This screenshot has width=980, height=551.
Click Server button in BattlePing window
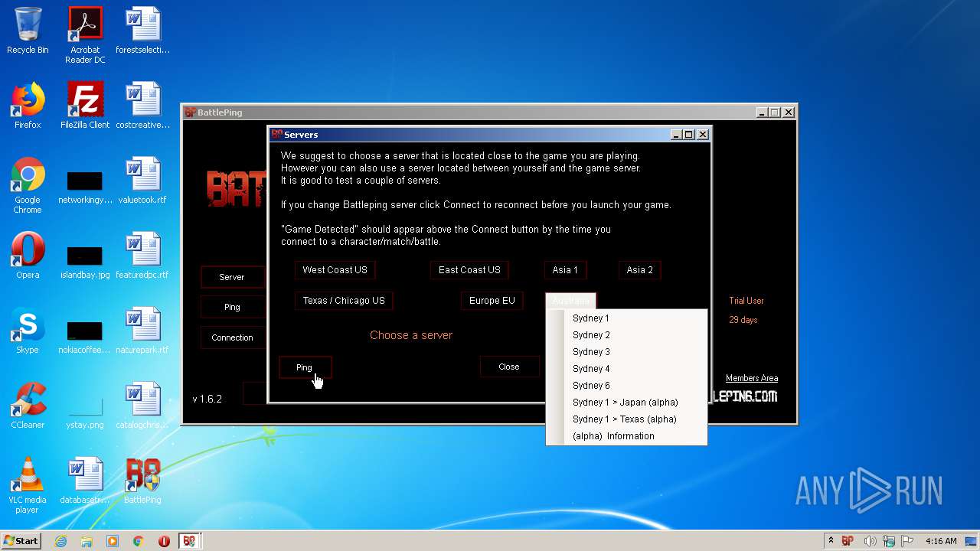tap(232, 277)
